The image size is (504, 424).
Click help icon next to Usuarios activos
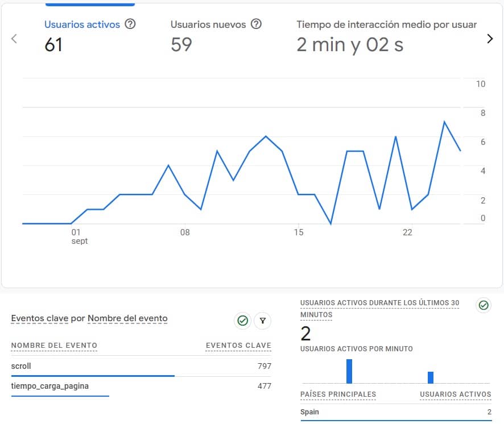(130, 24)
